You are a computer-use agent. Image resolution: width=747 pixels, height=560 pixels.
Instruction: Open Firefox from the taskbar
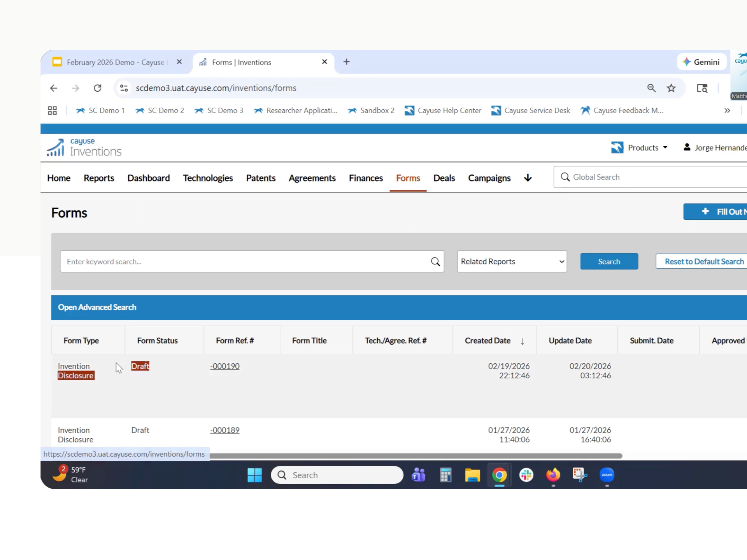tap(553, 475)
